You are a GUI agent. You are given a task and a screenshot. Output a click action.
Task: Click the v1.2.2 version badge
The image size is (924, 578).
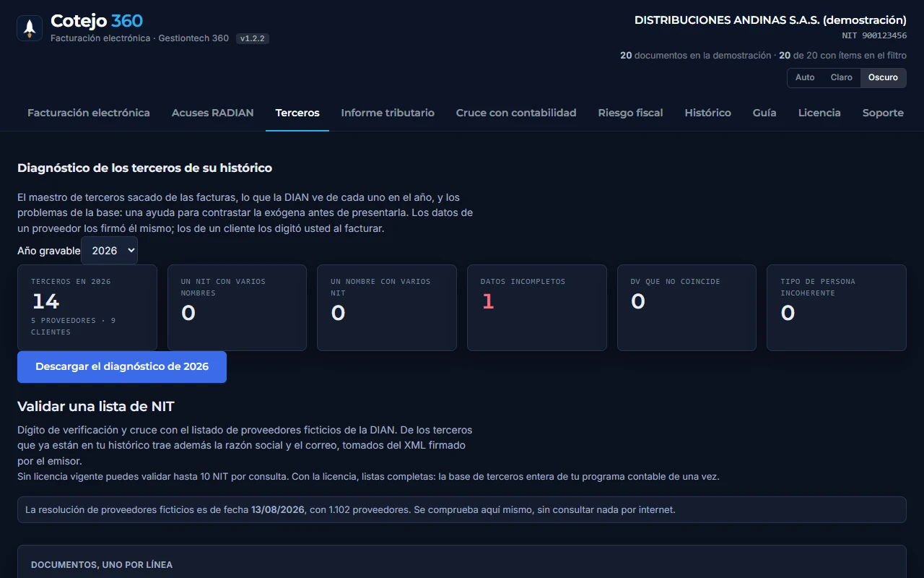click(253, 38)
